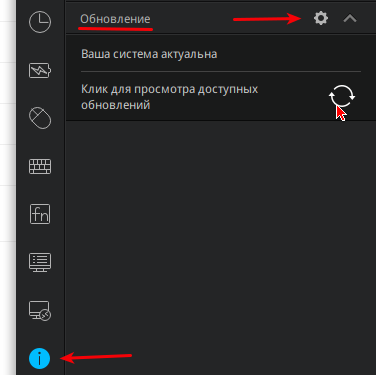This screenshot has width=376, height=375.
Task: Click the separator line under the status text
Action: click(x=221, y=71)
